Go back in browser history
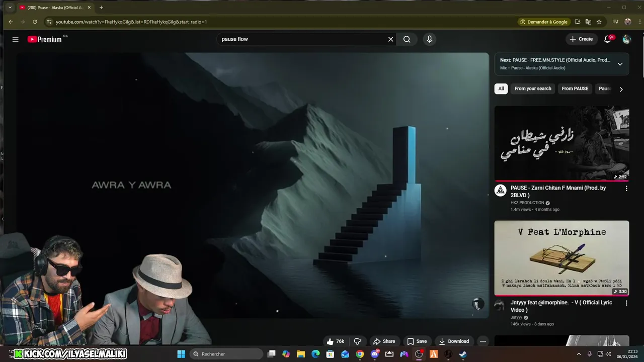 11,22
